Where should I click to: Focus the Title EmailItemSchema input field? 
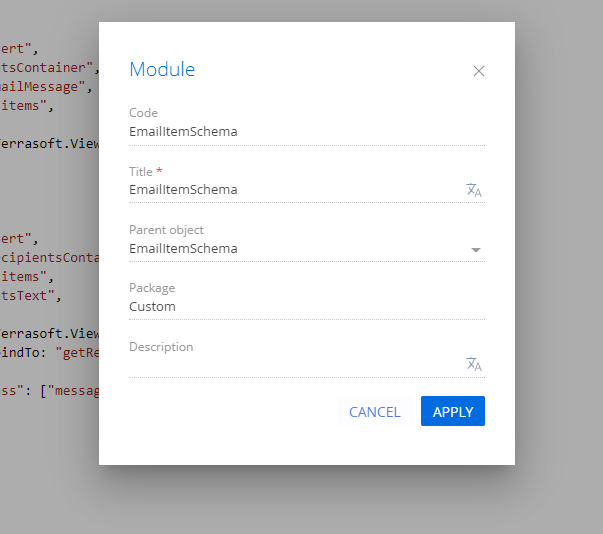tap(296, 190)
